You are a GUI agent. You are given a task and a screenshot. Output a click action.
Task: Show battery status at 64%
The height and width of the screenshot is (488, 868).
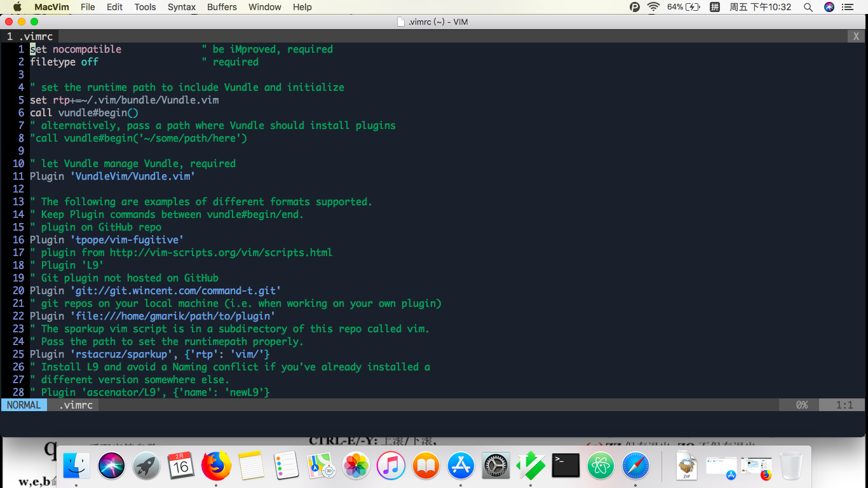pos(683,7)
